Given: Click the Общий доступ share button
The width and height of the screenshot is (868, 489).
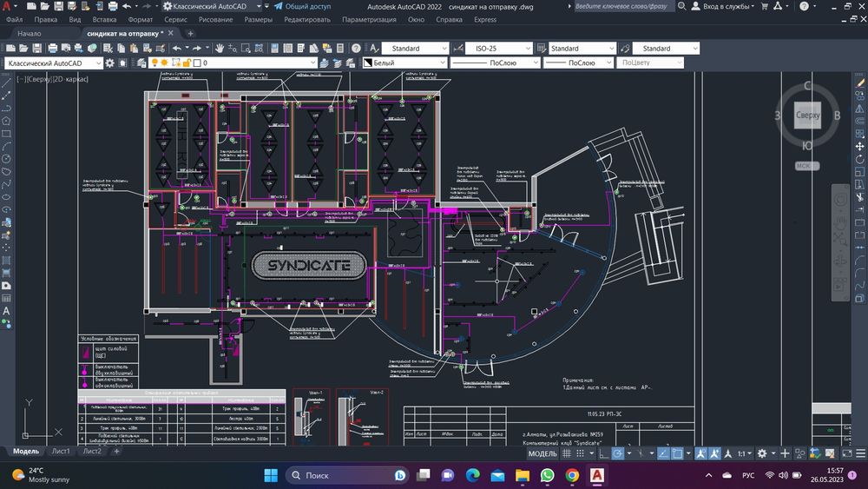Looking at the screenshot, I should [302, 6].
